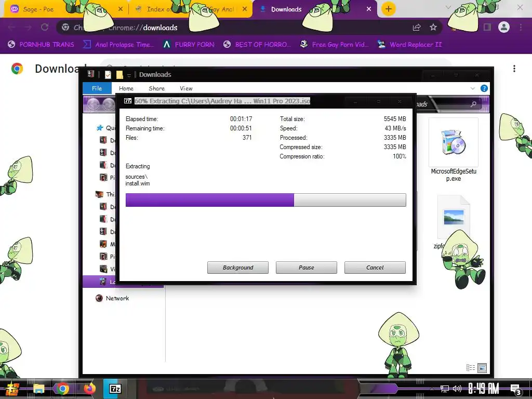This screenshot has height=399, width=532.
Task: Open the volume tray icon
Action: 457,389
